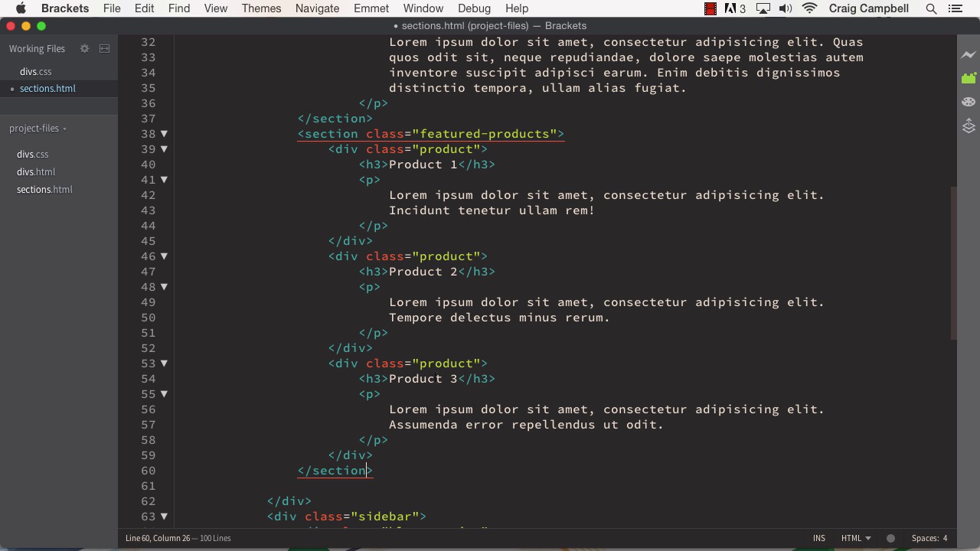
Task: Toggle INS insert/overwrite mode
Action: point(819,538)
